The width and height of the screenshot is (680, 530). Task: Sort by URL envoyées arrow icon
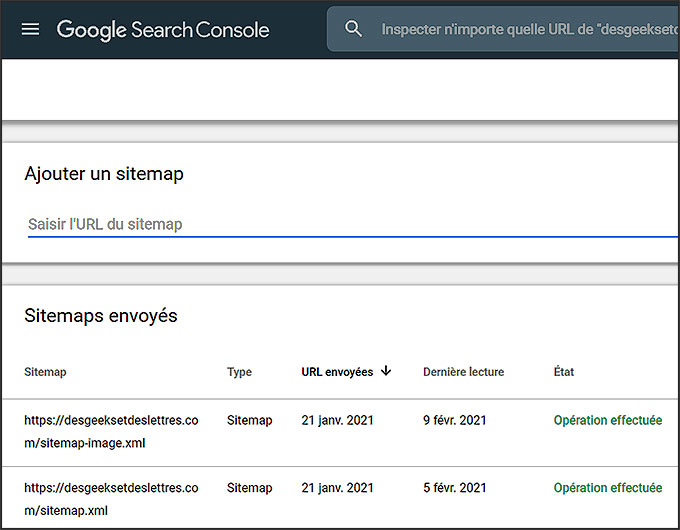click(x=386, y=371)
